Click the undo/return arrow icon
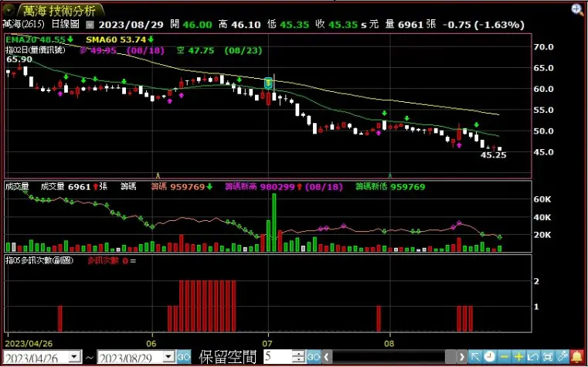588x367 pixels. pos(534,356)
